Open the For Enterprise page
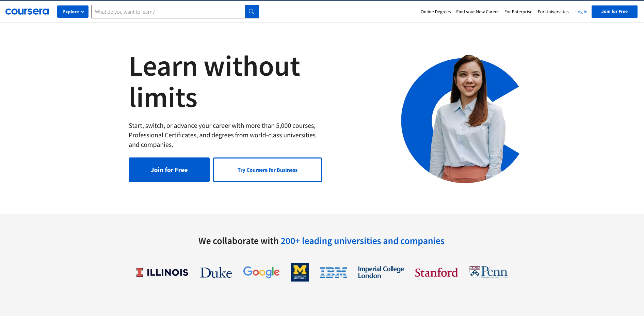 tap(518, 12)
